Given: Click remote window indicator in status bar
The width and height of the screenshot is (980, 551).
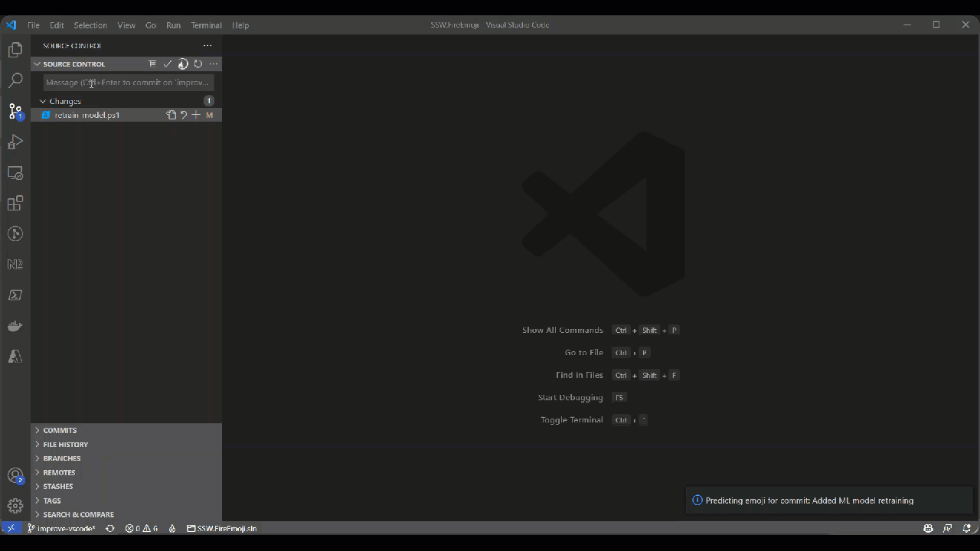Looking at the screenshot, I should 11,529.
